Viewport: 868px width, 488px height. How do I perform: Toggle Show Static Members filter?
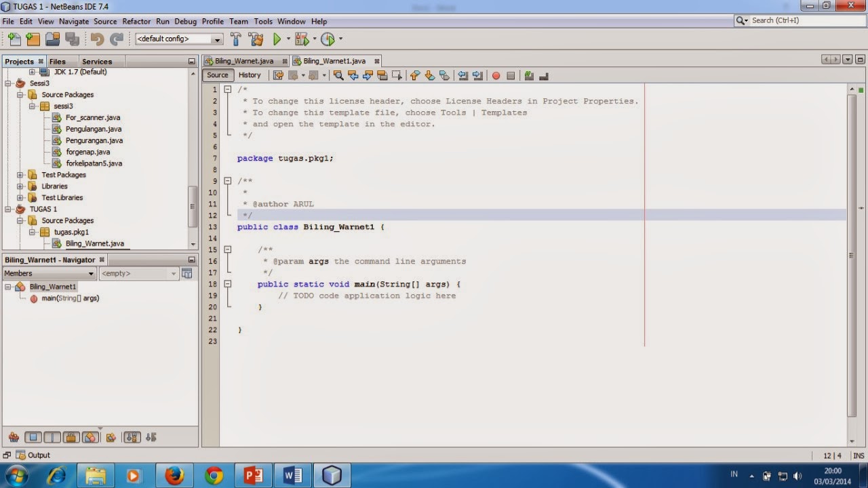coord(51,437)
